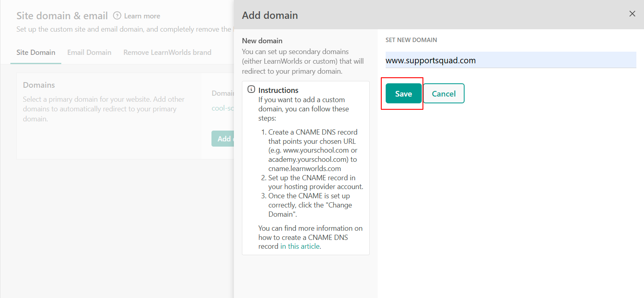The image size is (644, 298).
Task: Switch to the Email Domain tab
Action: click(89, 52)
